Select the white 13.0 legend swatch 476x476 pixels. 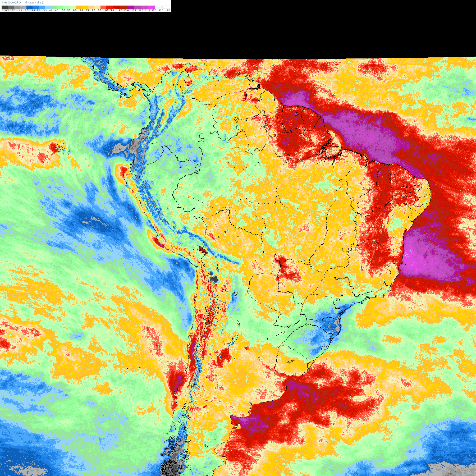click(x=166, y=7)
